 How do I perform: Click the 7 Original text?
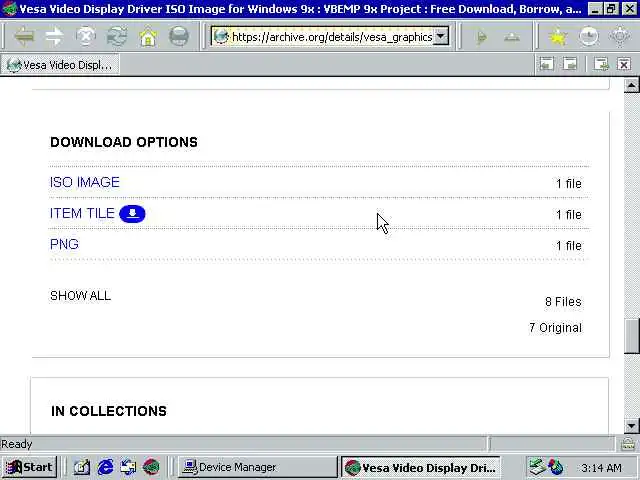556,328
